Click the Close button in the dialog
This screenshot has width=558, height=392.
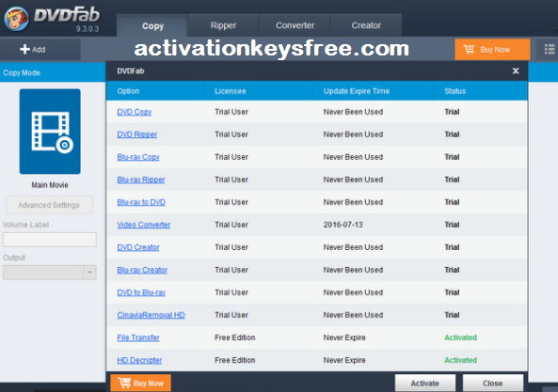tap(492, 384)
